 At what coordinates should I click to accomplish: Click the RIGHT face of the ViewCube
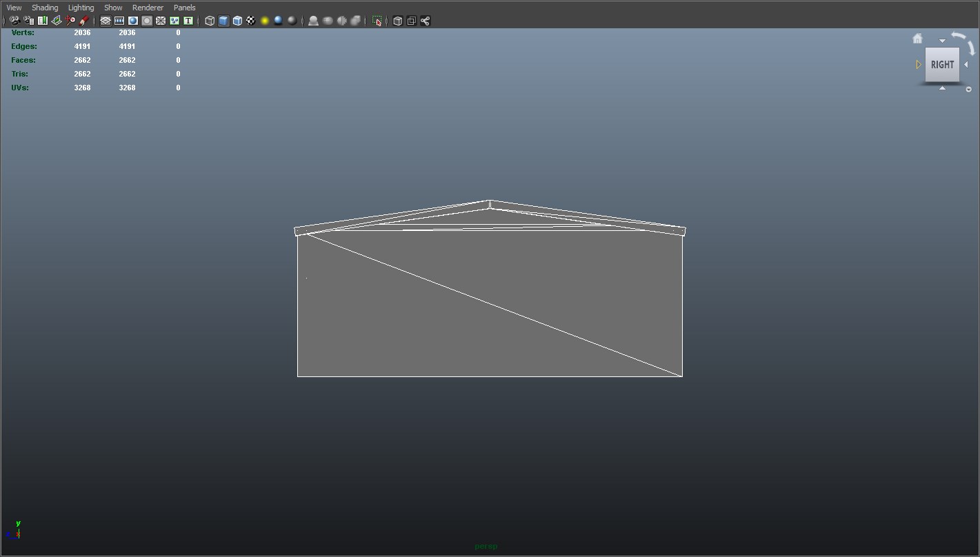click(x=942, y=65)
